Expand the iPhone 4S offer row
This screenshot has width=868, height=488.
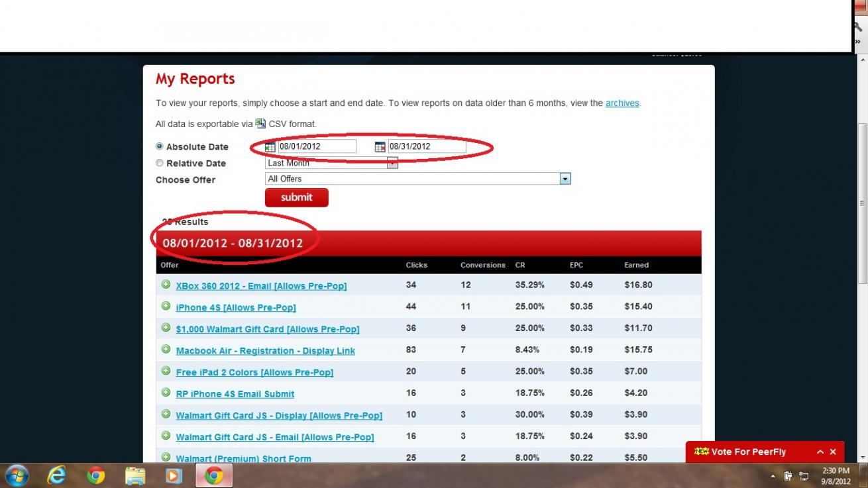pyautogui.click(x=166, y=306)
